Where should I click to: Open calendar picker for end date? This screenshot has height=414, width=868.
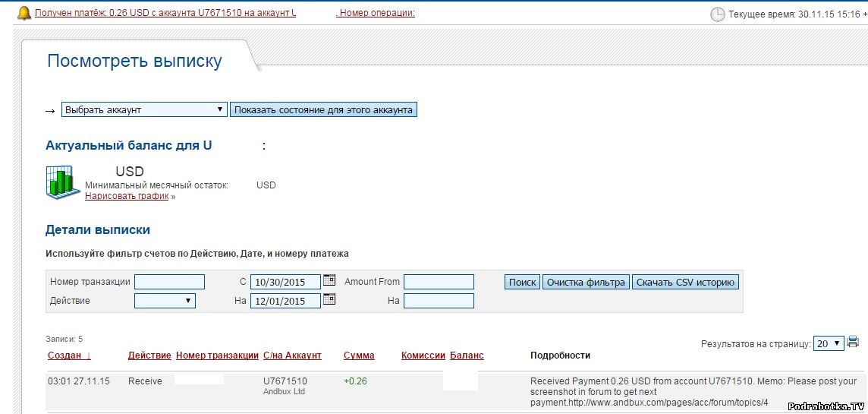pos(329,300)
